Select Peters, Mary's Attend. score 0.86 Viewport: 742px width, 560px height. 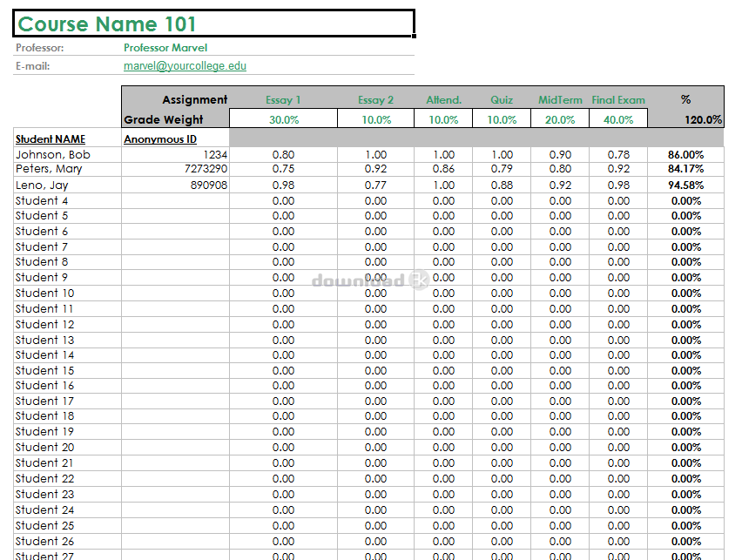pos(443,170)
